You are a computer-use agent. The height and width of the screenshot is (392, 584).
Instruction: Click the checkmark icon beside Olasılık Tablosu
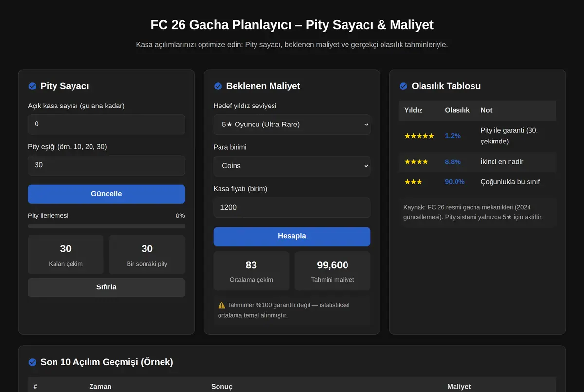[x=403, y=86]
